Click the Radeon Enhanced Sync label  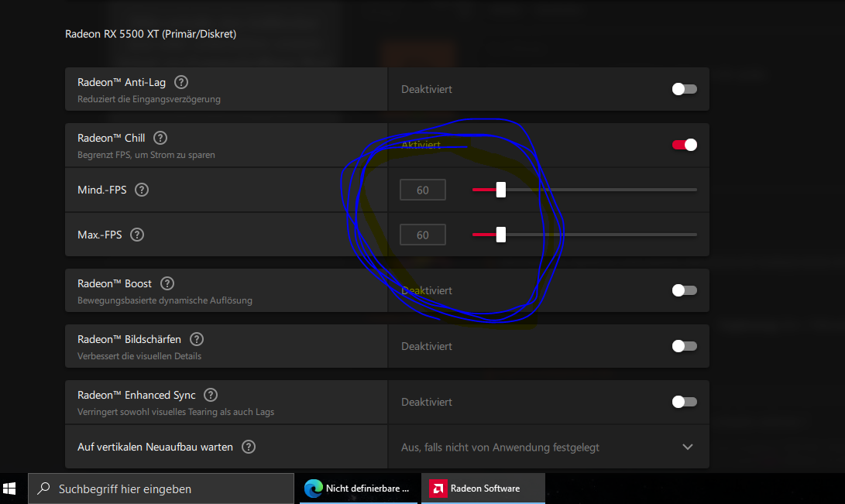tap(136, 396)
